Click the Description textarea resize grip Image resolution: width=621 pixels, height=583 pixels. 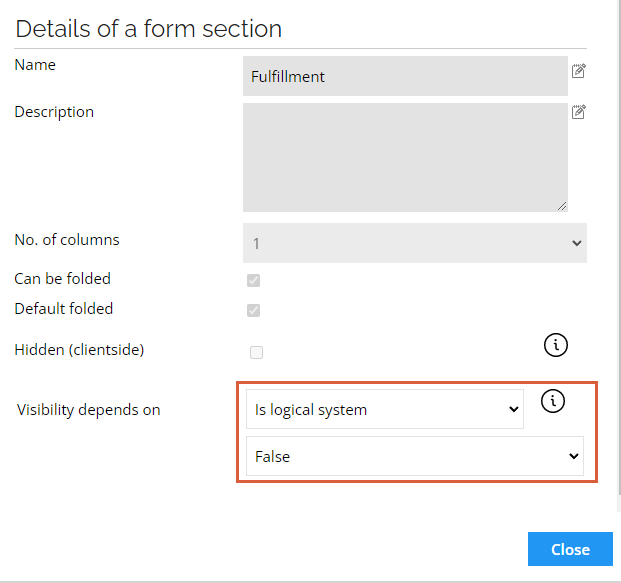(562, 206)
